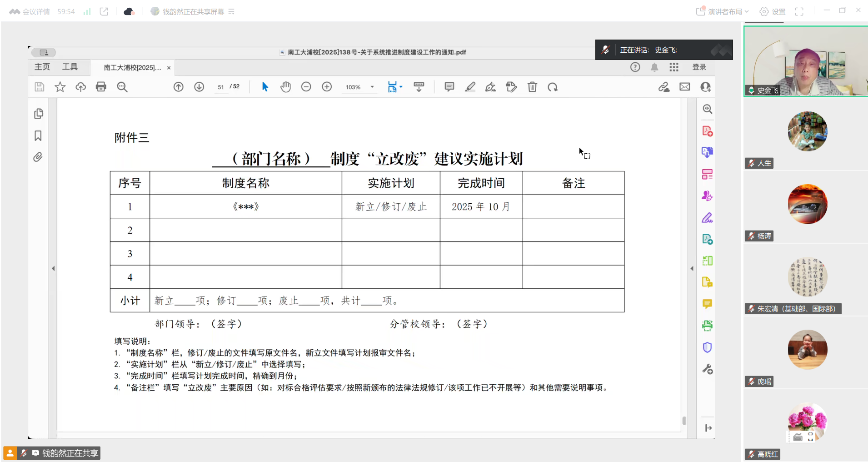This screenshot has width=868, height=462.
Task: Click the stamp tool icon
Action: 511,87
